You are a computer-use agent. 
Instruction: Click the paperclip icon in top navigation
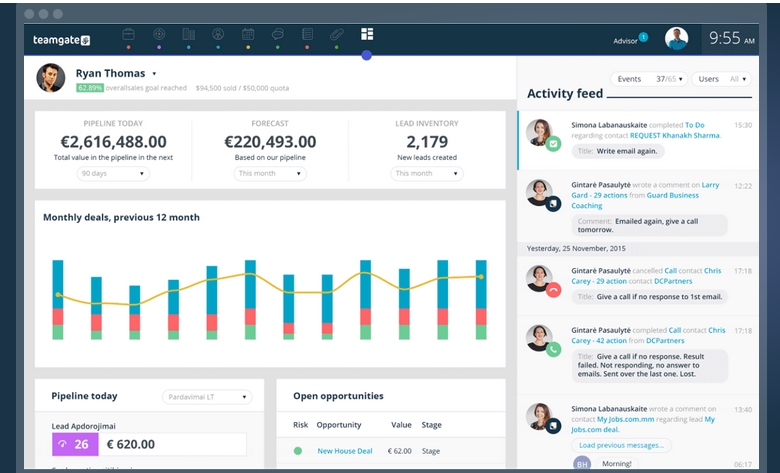pos(337,35)
